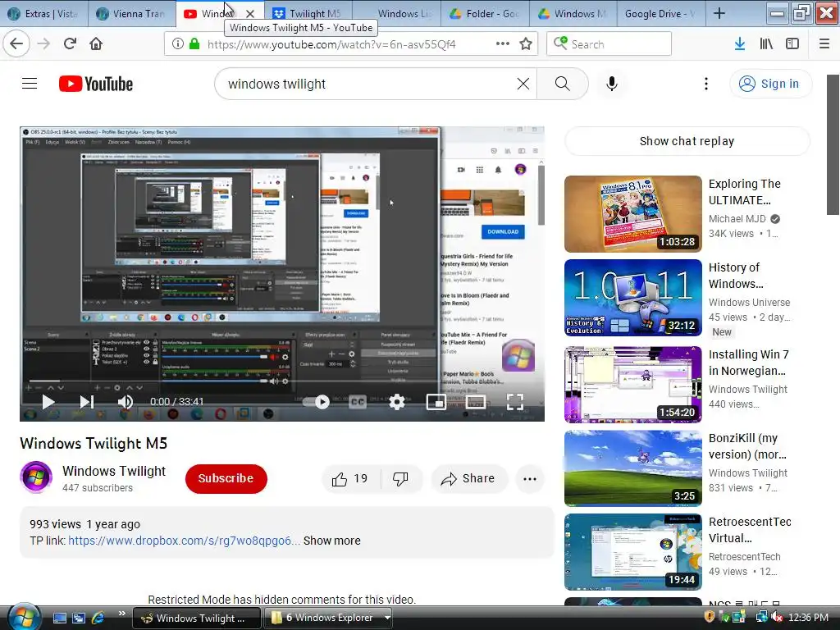Dislike the video with thumbs down
This screenshot has height=630, width=840.
pos(400,478)
